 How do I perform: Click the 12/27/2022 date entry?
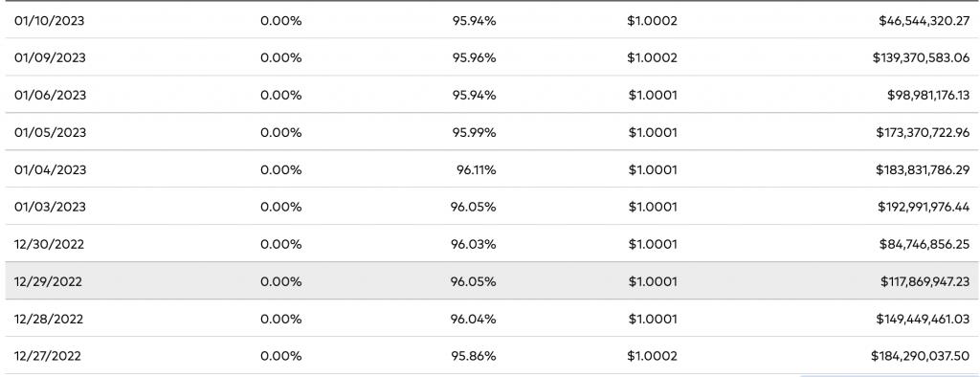(x=48, y=356)
